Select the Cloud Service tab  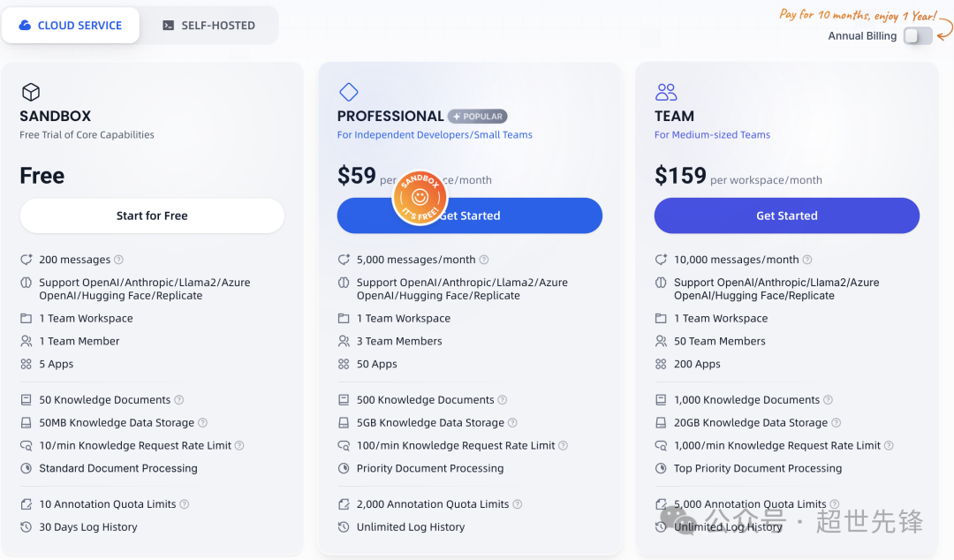[x=71, y=26]
